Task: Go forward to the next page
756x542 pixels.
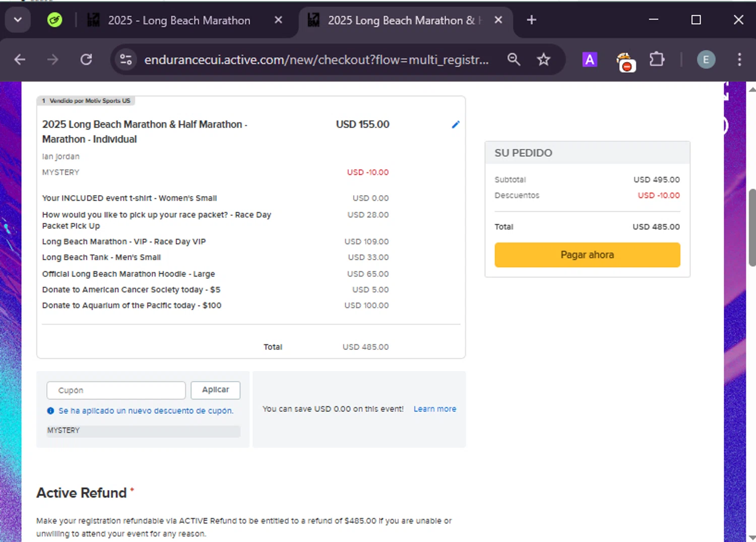Action: pyautogui.click(x=53, y=59)
